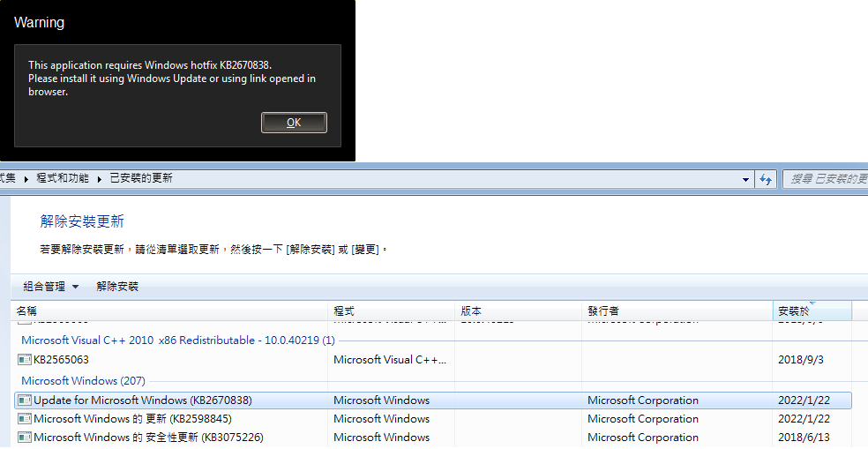Click Microsoft Windows program cell of KB2670838
This screenshot has height=449, width=868.
tap(381, 400)
